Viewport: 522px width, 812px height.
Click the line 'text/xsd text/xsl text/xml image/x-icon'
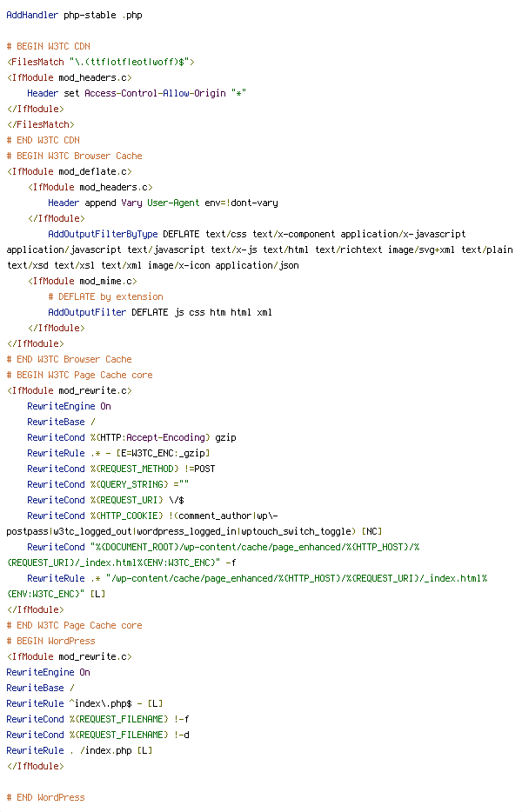pyautogui.click(x=152, y=265)
